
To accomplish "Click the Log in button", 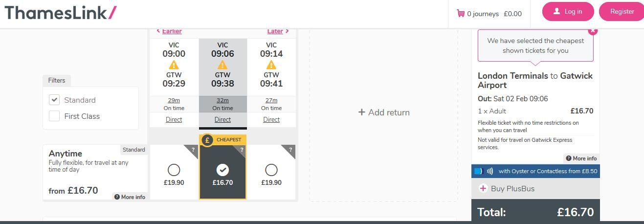I will click(x=568, y=12).
